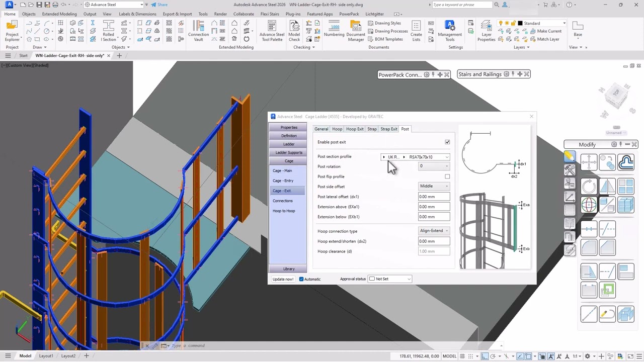
Task: Click Match Layer tool
Action: tap(544, 39)
